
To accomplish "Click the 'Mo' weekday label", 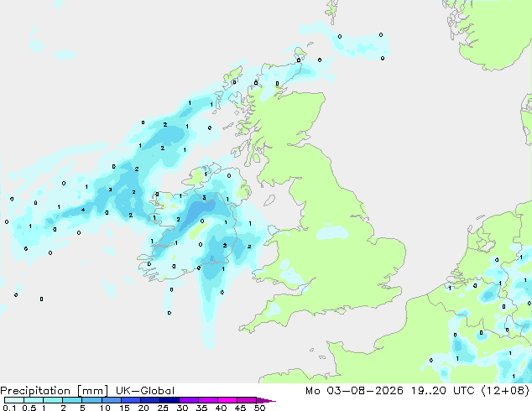I will point(312,391).
